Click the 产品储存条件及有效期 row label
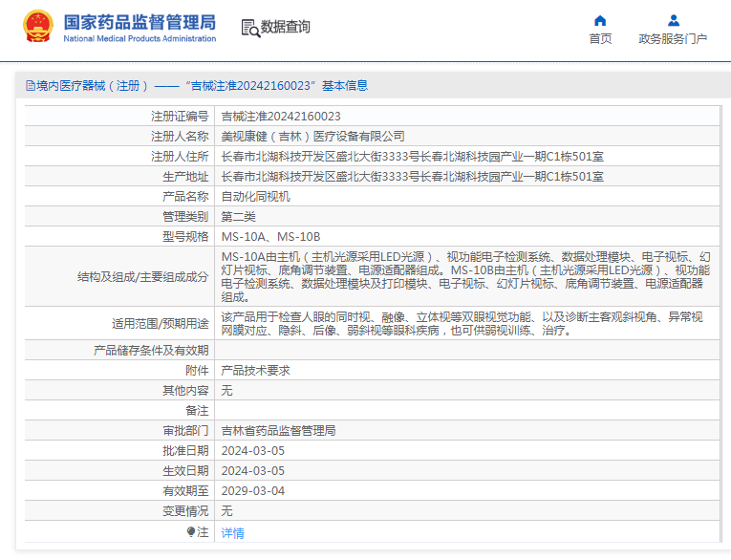731x560 pixels. coord(151,350)
